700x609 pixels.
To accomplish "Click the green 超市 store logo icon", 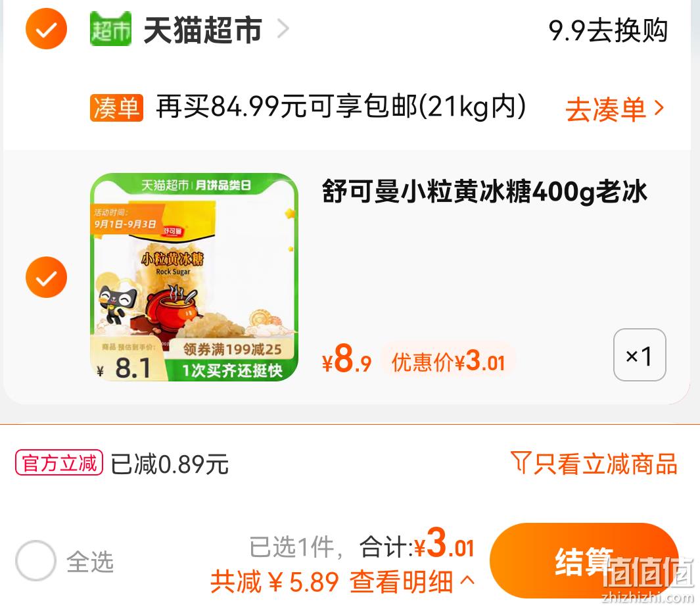I will (x=110, y=28).
